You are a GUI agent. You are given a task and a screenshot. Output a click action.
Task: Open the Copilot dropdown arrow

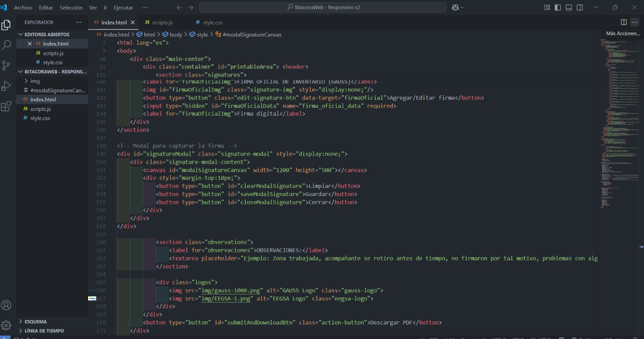[x=462, y=8]
